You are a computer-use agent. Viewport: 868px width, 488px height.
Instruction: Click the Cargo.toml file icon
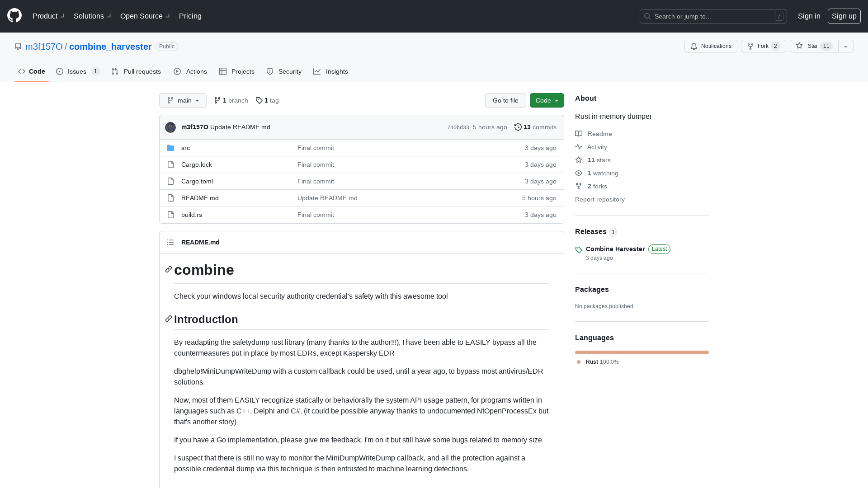click(x=170, y=181)
